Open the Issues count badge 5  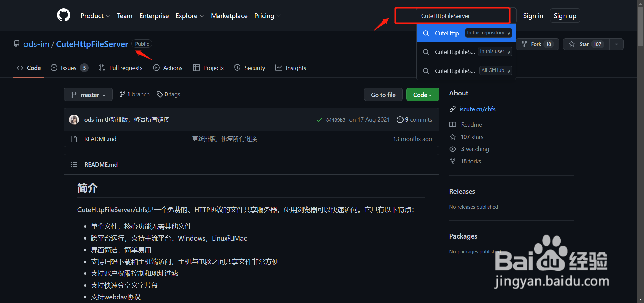pos(84,68)
